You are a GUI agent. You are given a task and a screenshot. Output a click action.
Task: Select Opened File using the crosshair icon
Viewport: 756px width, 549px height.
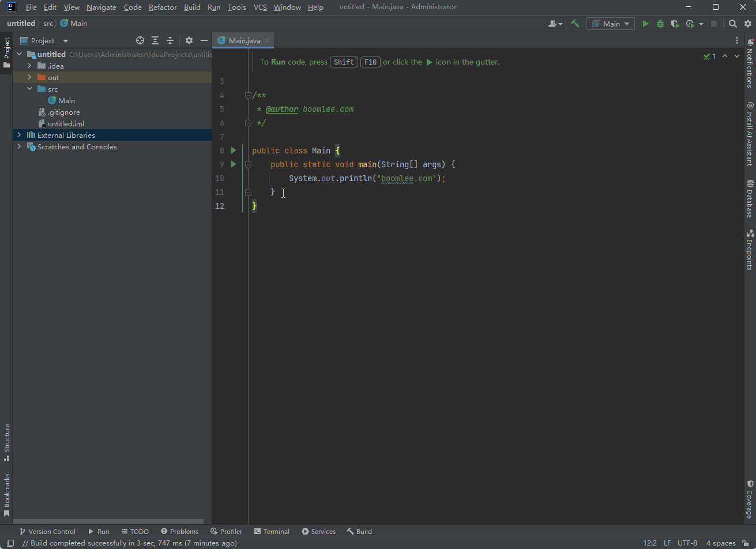pyautogui.click(x=140, y=40)
